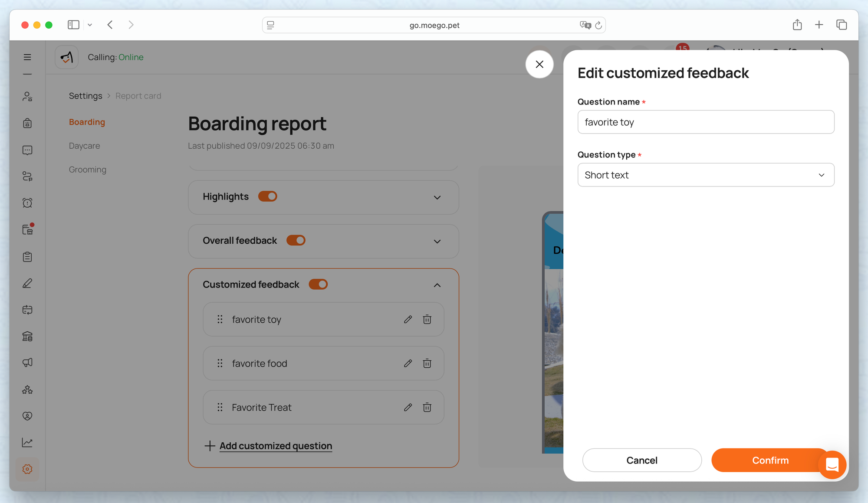Image resolution: width=868 pixels, height=503 pixels.
Task: Open the analytics chart icon in the sidebar
Action: pyautogui.click(x=27, y=442)
